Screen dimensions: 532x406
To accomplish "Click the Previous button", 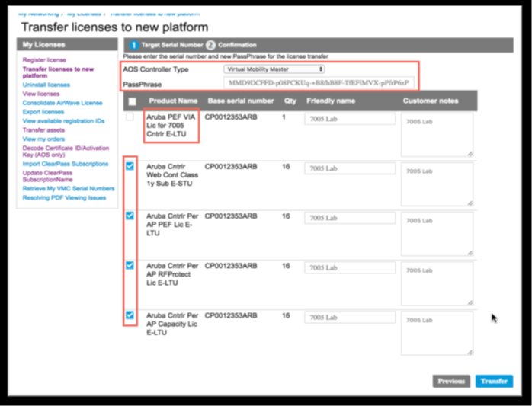I will click(x=451, y=381).
